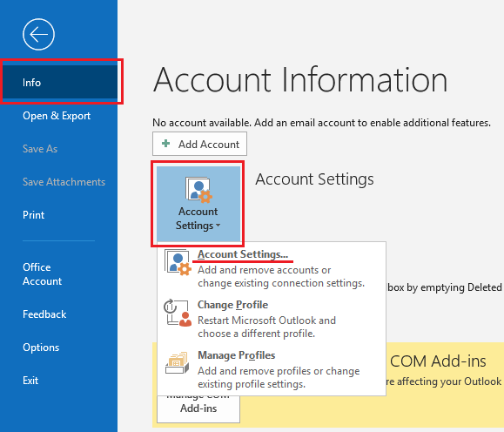Click the Add Account button
The width and height of the screenshot is (504, 432).
[x=199, y=144]
